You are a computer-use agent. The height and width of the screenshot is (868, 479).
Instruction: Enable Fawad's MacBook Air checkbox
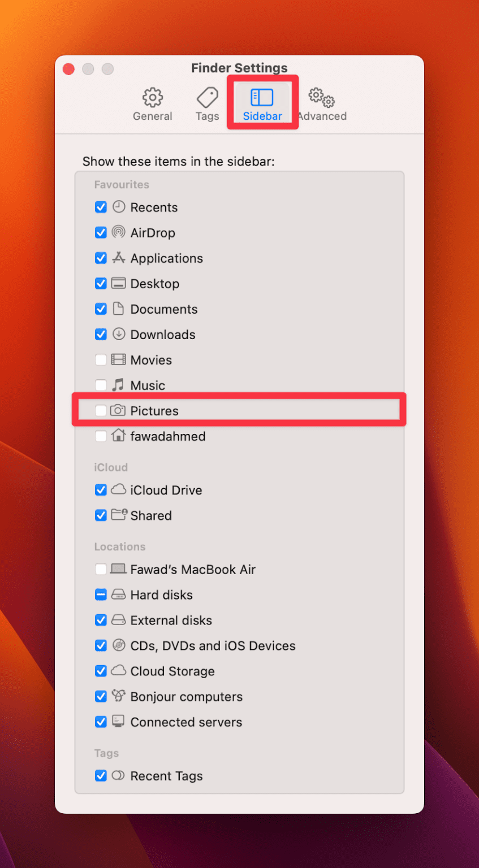point(101,569)
